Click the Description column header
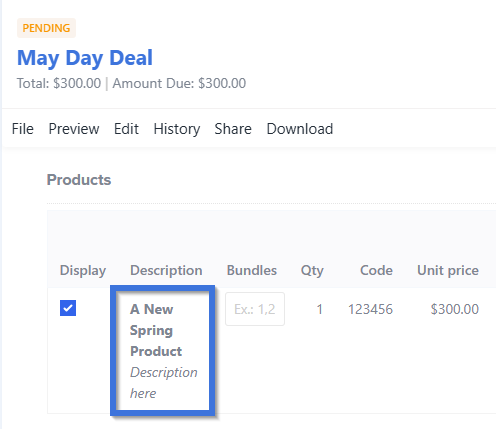Image resolution: width=496 pixels, height=429 pixels. [x=166, y=270]
